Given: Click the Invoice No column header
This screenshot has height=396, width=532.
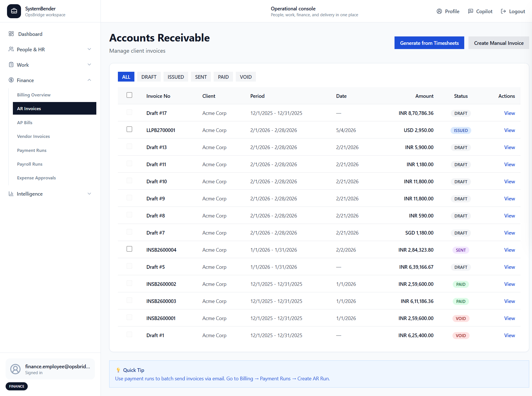Looking at the screenshot, I should [x=158, y=96].
